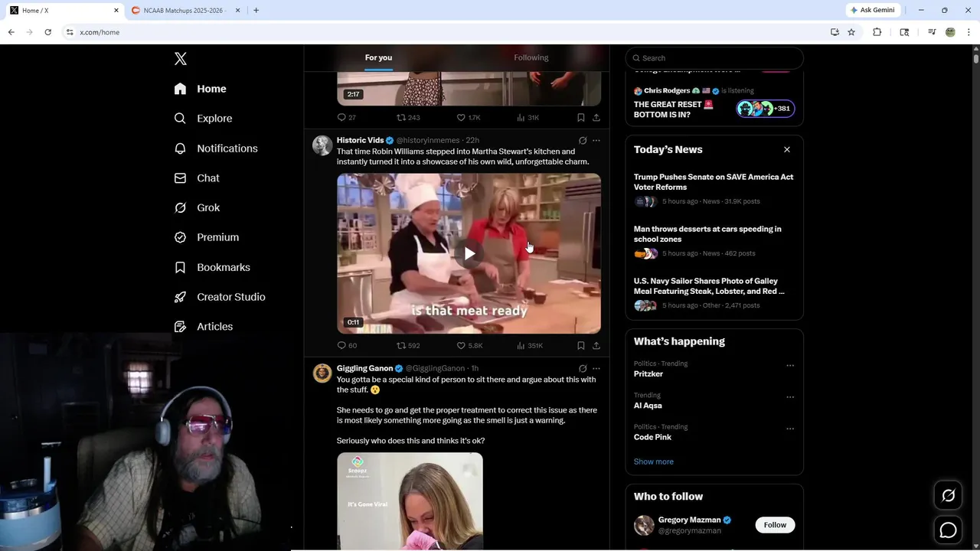Share the Historic Vids post
Viewport: 980px width, 551px height.
click(596, 345)
